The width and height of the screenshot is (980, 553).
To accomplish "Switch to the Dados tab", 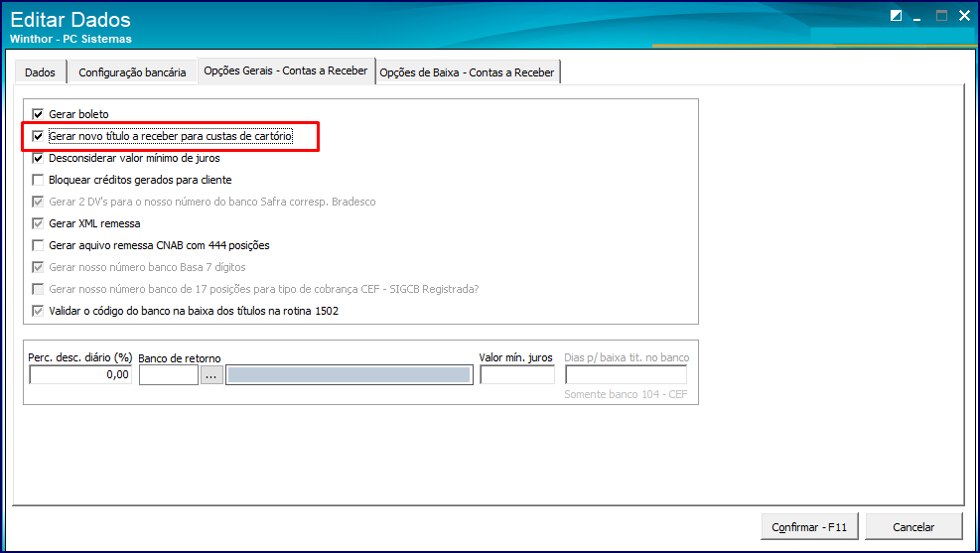I will (x=40, y=72).
